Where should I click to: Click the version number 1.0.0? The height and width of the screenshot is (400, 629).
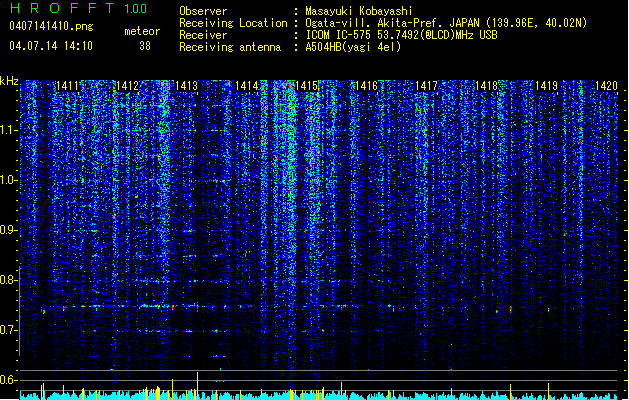tap(136, 9)
